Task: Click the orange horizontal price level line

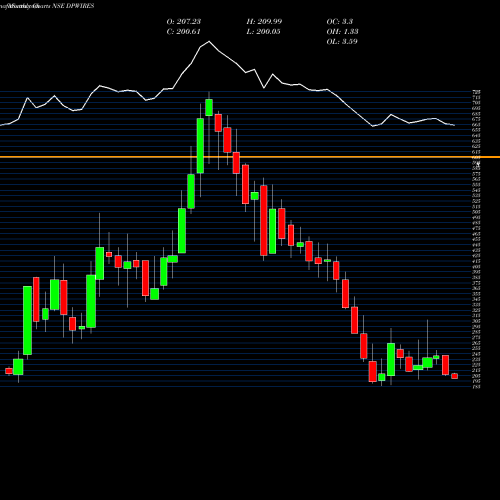Action: tap(250, 157)
